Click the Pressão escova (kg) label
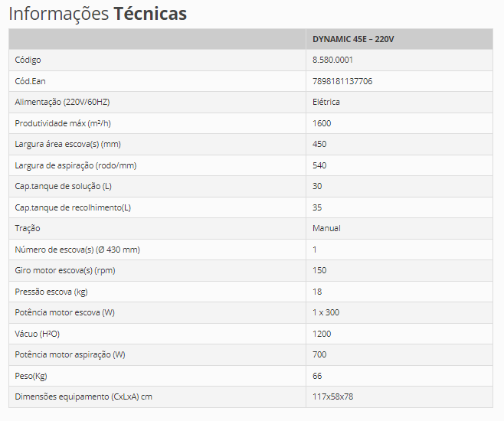Image resolution: width=504 pixels, height=421 pixels. coord(51,292)
